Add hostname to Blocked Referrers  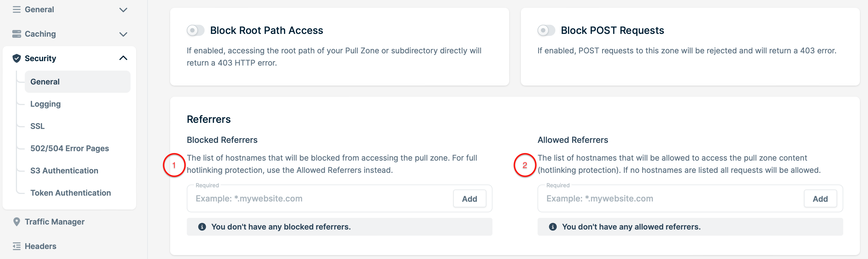(469, 198)
